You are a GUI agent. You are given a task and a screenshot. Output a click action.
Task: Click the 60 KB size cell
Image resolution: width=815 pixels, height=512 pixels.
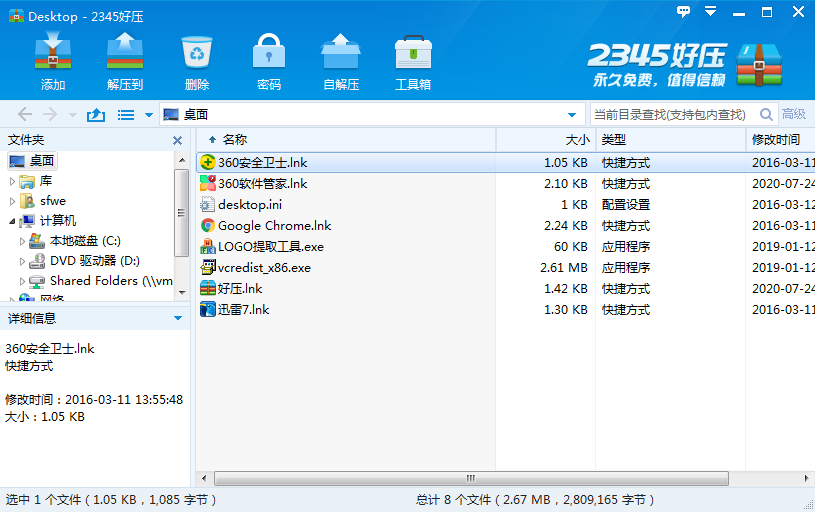pos(570,246)
